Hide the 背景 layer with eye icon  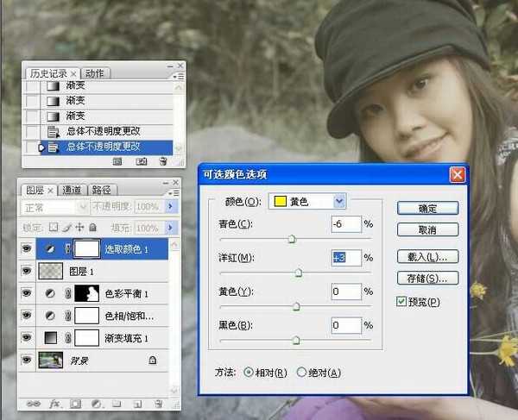pos(28,360)
